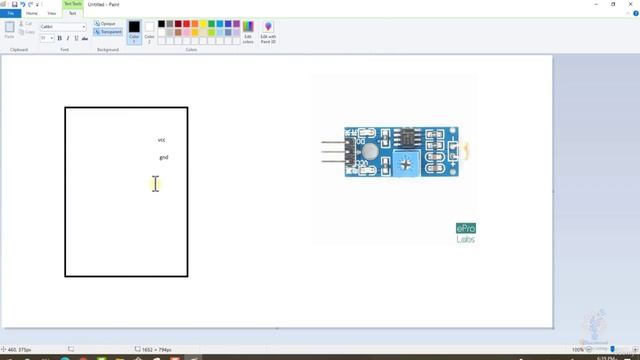This screenshot has width=640, height=360.
Task: Switch to the Home ribbon tab
Action: 32,13
